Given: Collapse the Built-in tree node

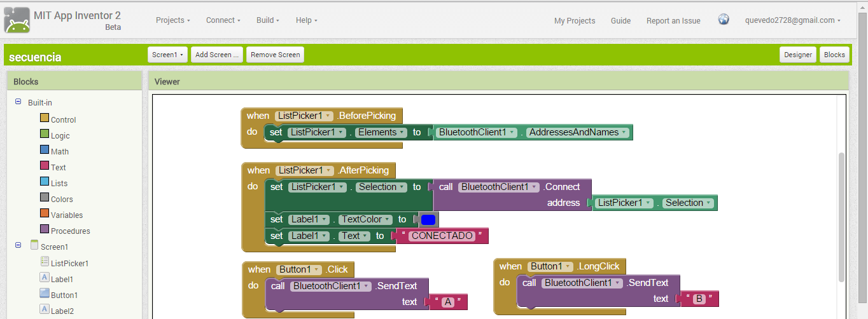Looking at the screenshot, I should click(18, 102).
